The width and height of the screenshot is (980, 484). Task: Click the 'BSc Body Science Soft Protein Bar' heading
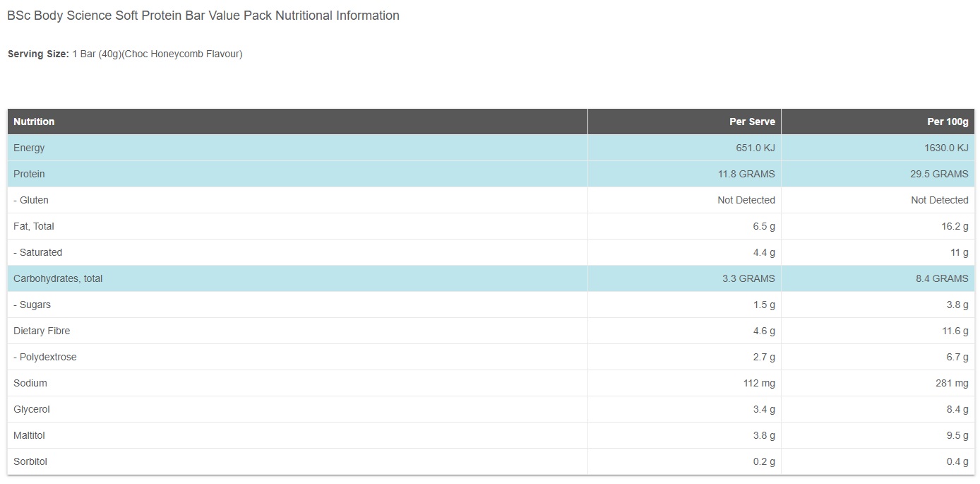[203, 16]
